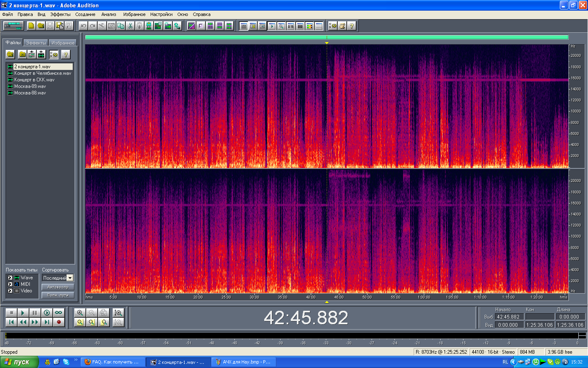This screenshot has height=368, width=588.
Task: Open the Эффекты menu in menu bar
Action: [60, 14]
